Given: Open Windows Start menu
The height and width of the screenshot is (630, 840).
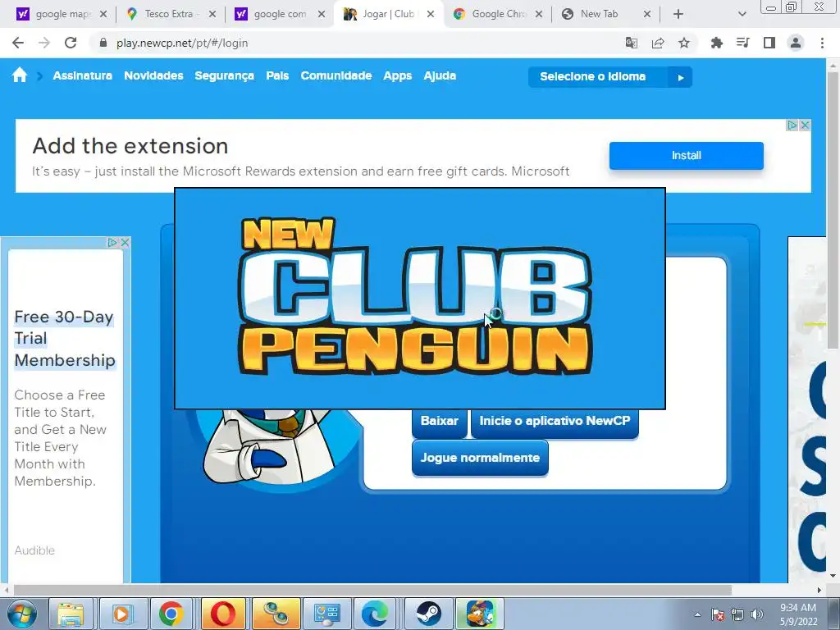Looking at the screenshot, I should click(x=22, y=614).
